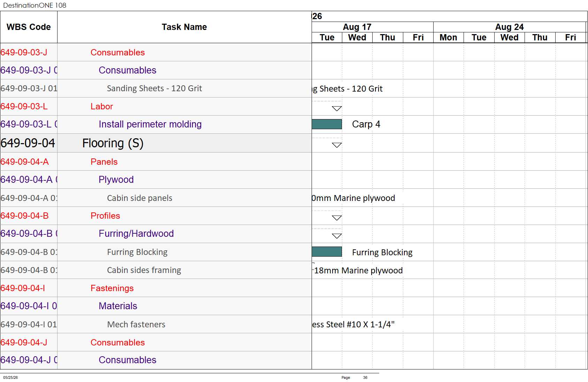Click the Furring/Hardwood summary end triangle
The width and height of the screenshot is (588, 382).
click(337, 236)
